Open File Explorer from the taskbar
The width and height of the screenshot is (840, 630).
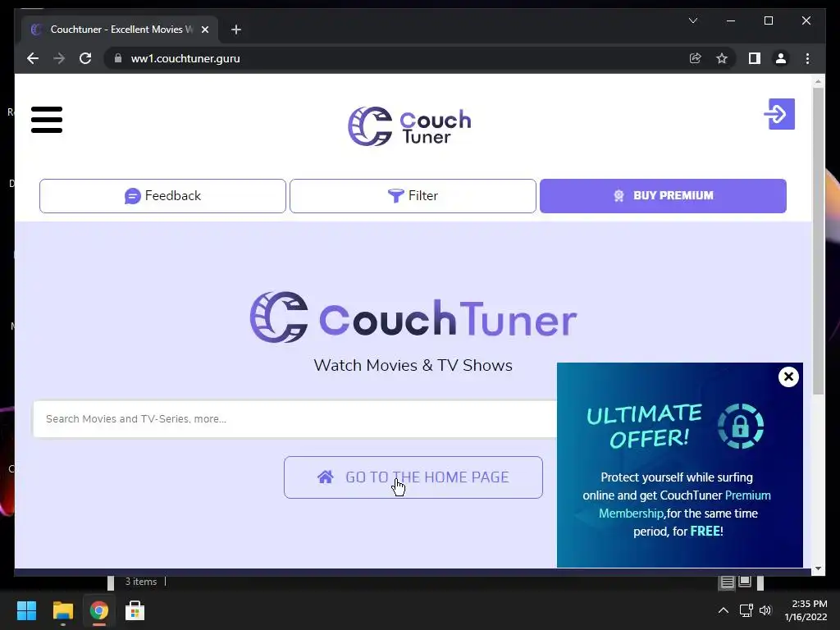tap(62, 610)
